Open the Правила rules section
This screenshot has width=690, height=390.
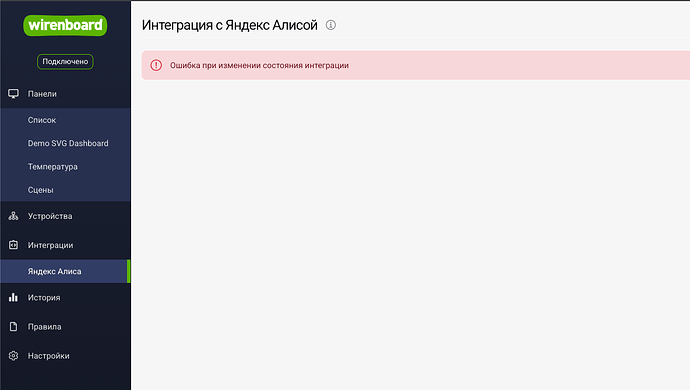point(65,327)
